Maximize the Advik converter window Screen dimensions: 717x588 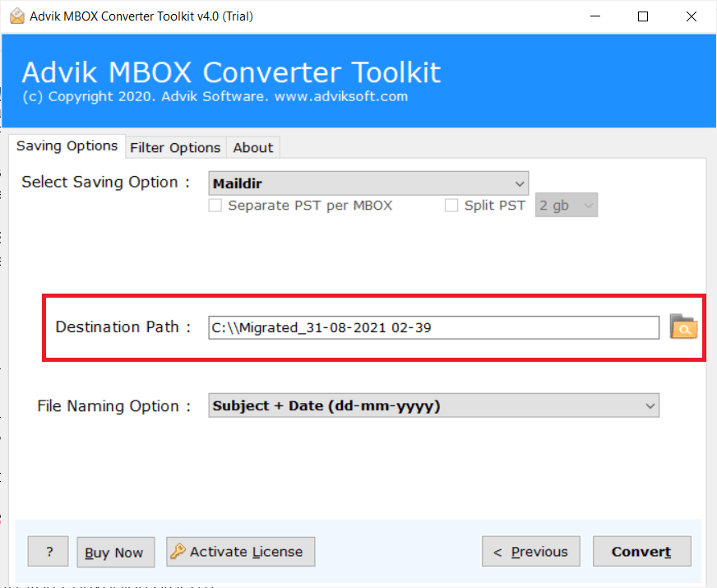pos(643,16)
